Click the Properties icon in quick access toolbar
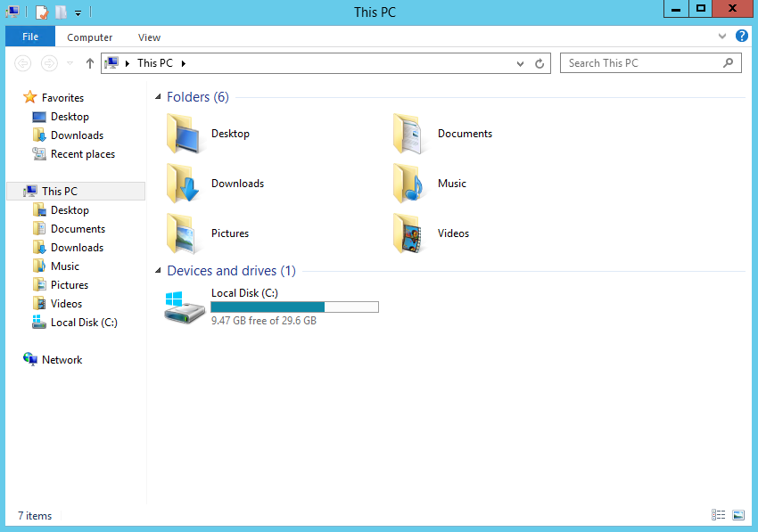This screenshot has height=532, width=758. pyautogui.click(x=42, y=12)
